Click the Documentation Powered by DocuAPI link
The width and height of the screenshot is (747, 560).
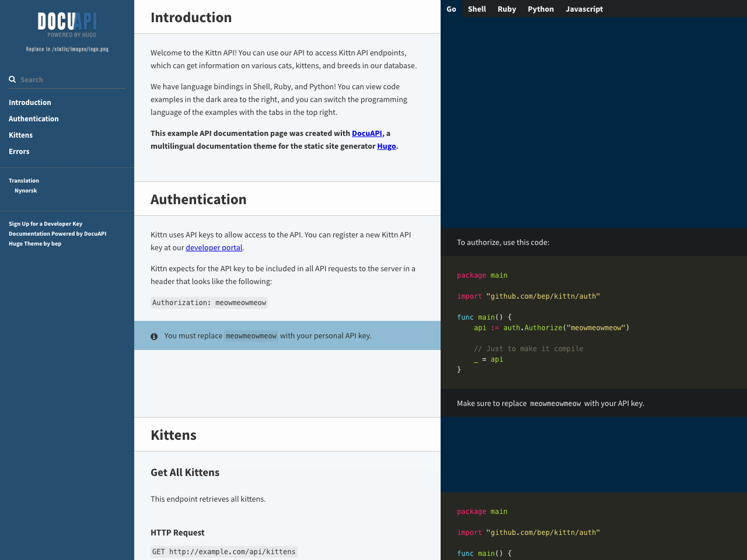point(57,233)
